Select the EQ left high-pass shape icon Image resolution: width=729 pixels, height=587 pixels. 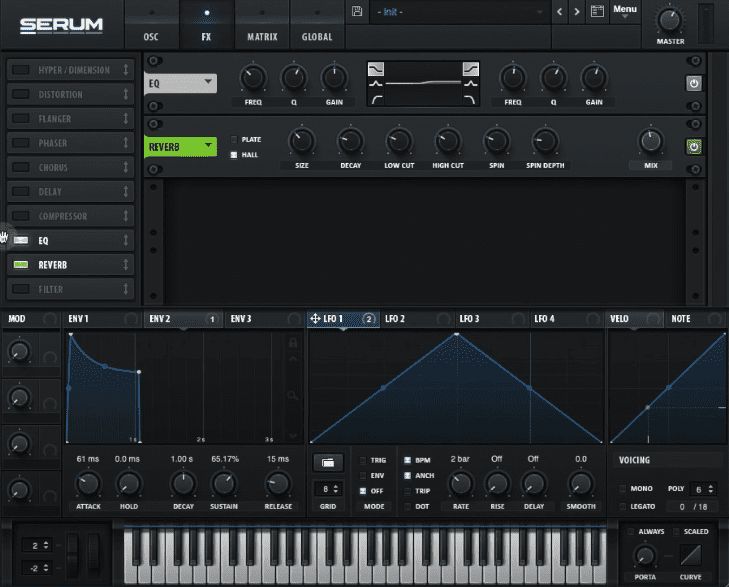tap(377, 99)
